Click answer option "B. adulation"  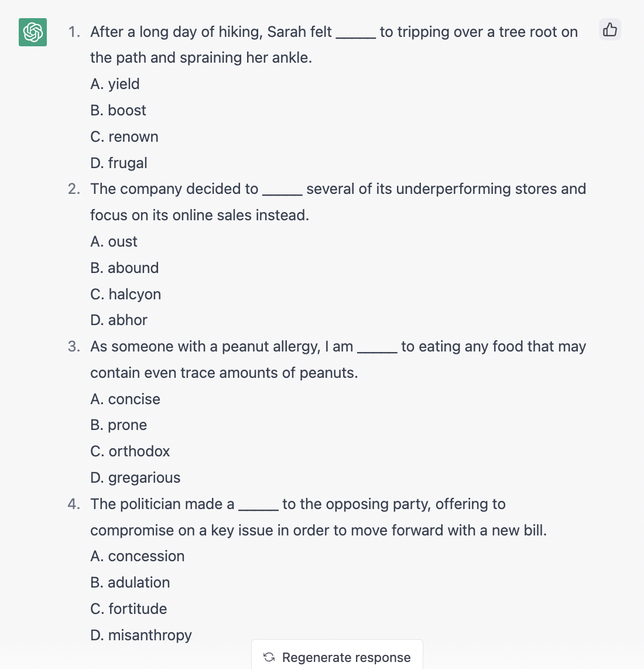[x=130, y=582]
